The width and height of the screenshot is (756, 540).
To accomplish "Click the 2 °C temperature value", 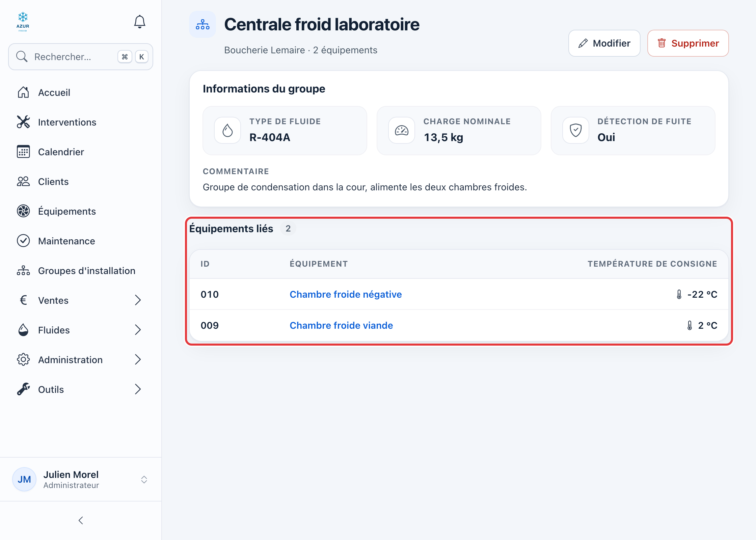I will pos(707,325).
